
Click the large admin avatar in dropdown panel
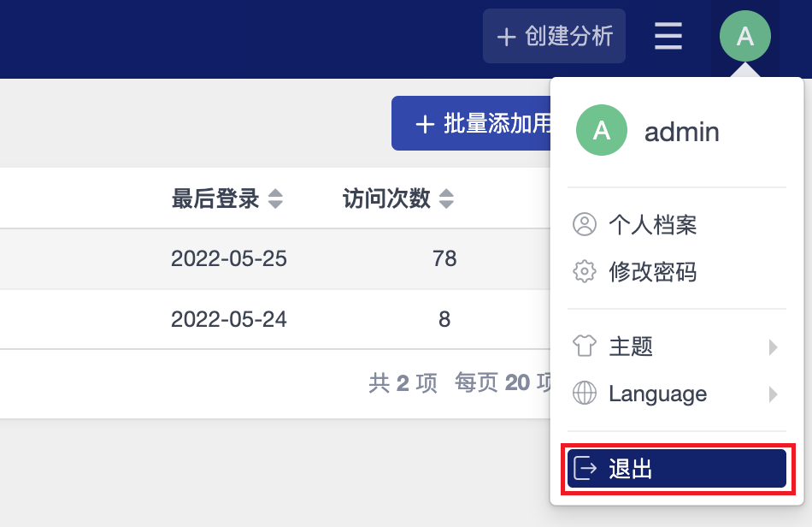(x=601, y=131)
